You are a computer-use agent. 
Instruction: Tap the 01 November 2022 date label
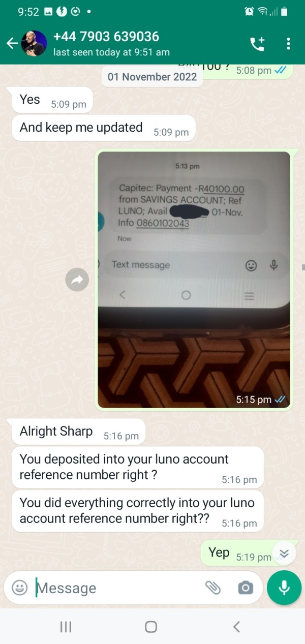(x=152, y=77)
